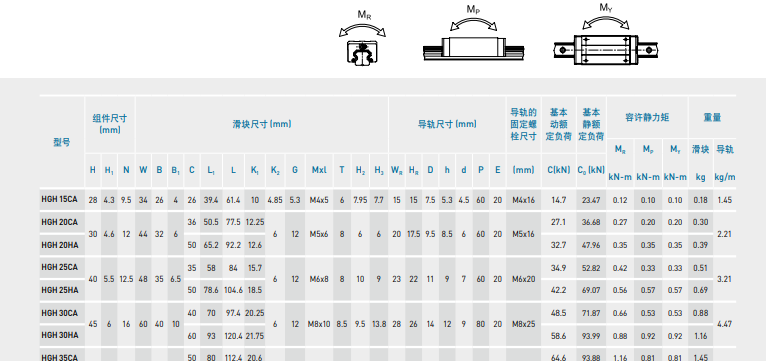Viewport: 766px width, 361px height.
Task: Click the 13.8 H3 value
Action: coord(379,324)
